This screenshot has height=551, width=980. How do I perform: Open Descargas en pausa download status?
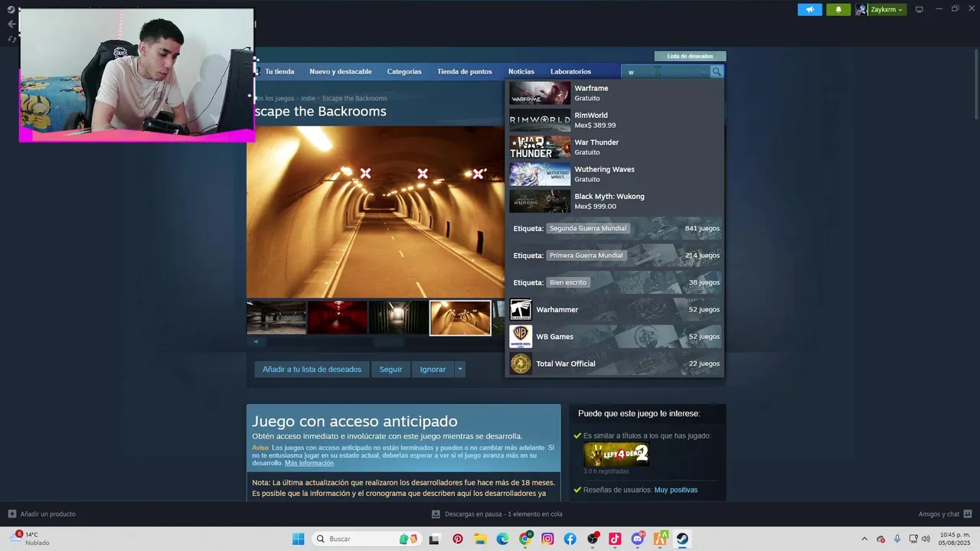point(497,514)
